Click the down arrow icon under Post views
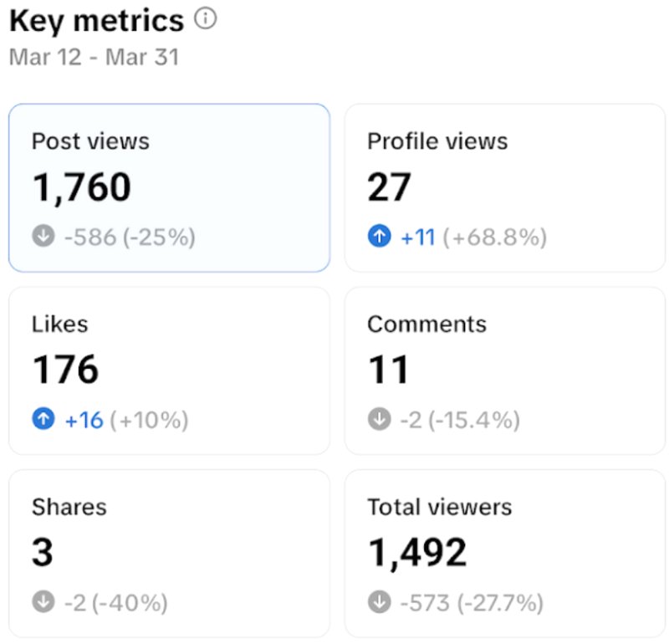Screen dimensions: 669x644 pos(43,237)
